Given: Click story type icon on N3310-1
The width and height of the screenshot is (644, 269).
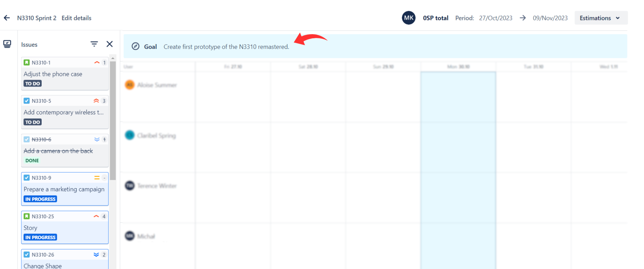Looking at the screenshot, I should pos(27,62).
